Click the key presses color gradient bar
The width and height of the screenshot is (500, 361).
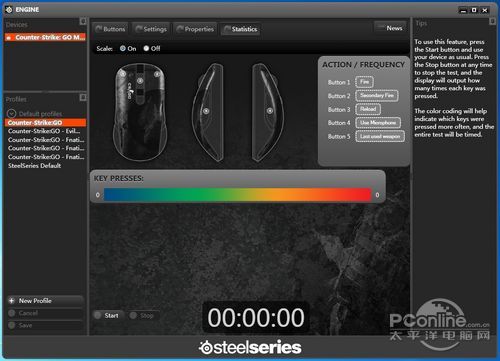coord(237,195)
